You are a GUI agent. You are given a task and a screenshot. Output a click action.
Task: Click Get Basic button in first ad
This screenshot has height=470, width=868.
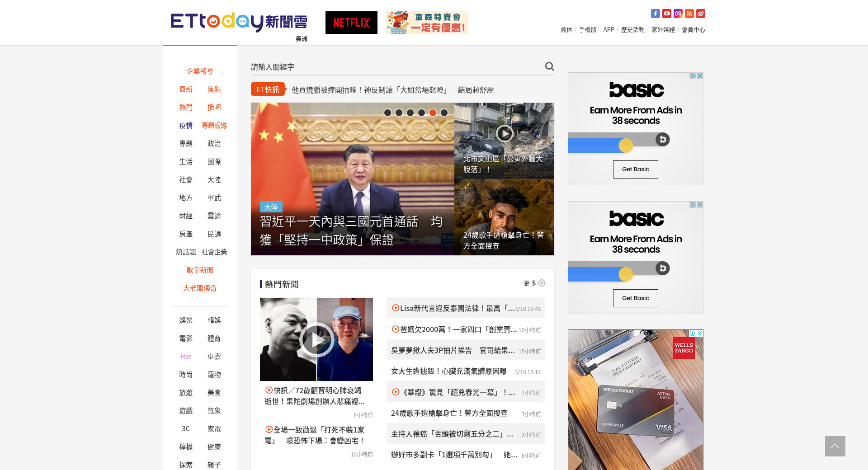coord(635,169)
